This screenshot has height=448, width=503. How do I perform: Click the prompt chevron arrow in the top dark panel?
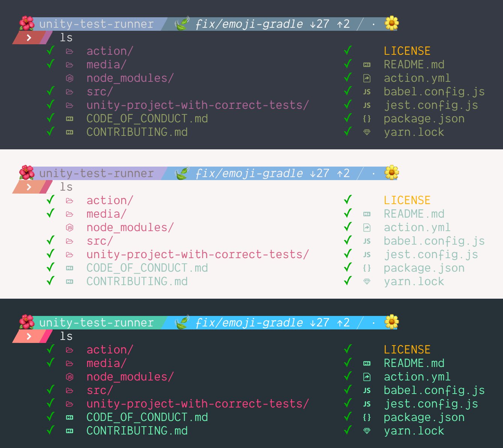point(29,38)
